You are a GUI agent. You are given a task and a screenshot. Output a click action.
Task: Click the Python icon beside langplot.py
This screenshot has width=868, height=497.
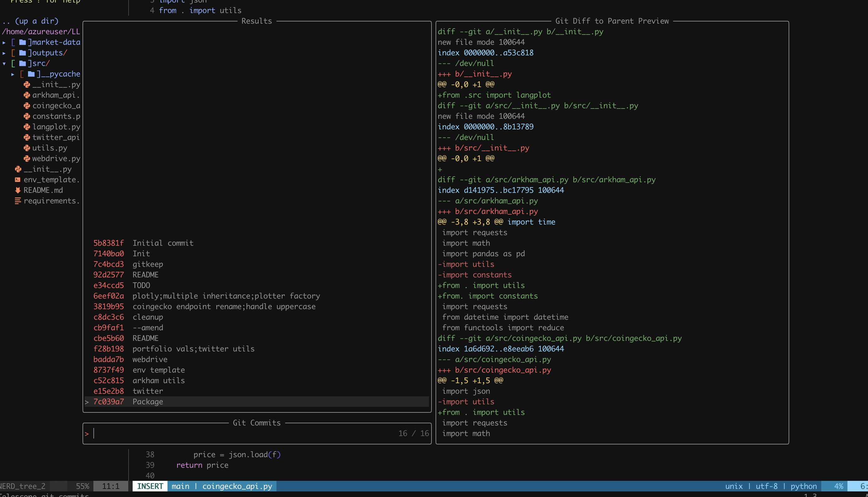pyautogui.click(x=27, y=127)
